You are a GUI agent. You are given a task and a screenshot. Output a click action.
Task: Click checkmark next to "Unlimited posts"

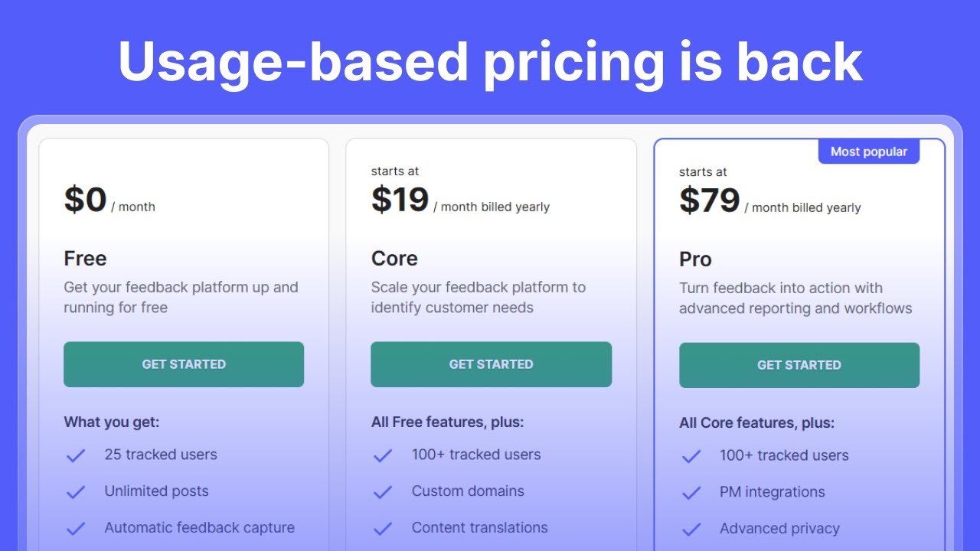point(76,492)
